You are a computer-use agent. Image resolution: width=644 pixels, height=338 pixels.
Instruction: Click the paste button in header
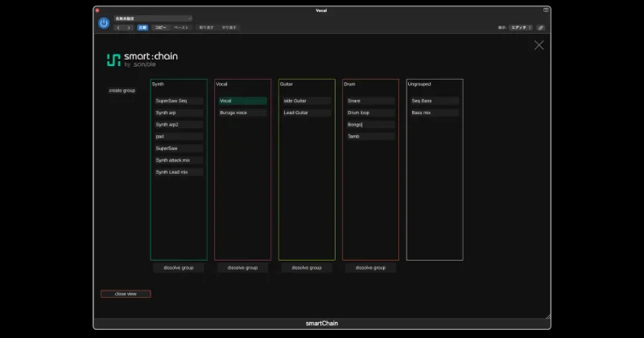coord(181,27)
